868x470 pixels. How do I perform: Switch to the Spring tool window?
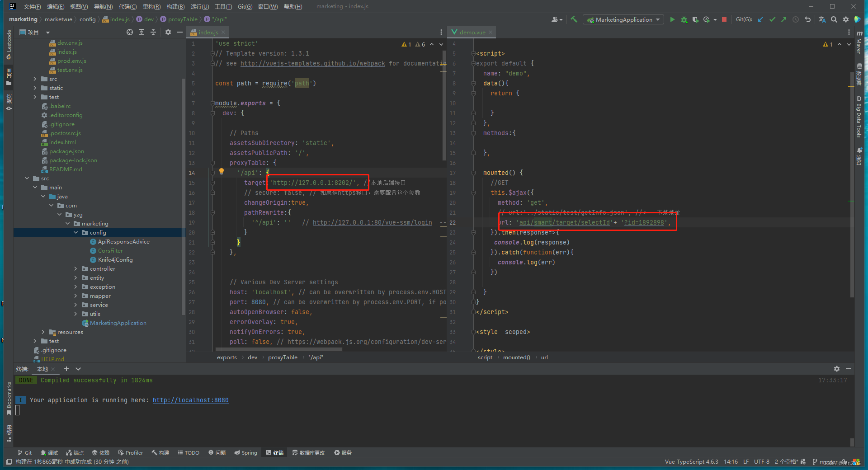click(x=245, y=452)
